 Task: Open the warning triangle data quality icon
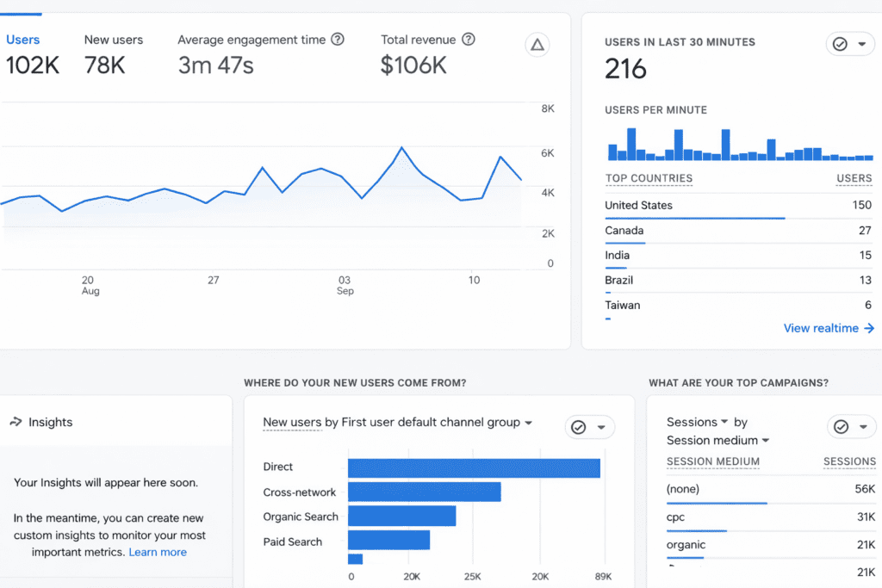[537, 45]
